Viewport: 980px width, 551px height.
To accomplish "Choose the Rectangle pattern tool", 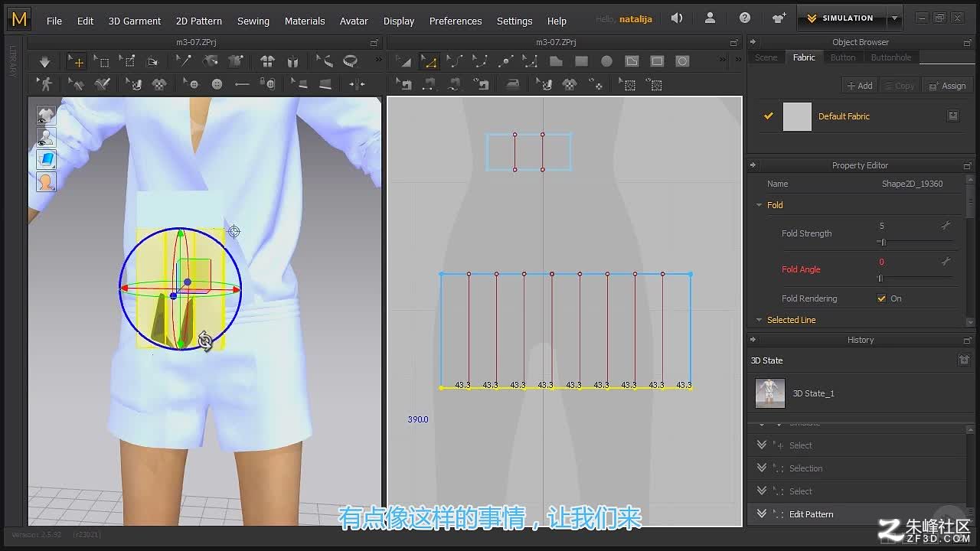I will click(582, 61).
